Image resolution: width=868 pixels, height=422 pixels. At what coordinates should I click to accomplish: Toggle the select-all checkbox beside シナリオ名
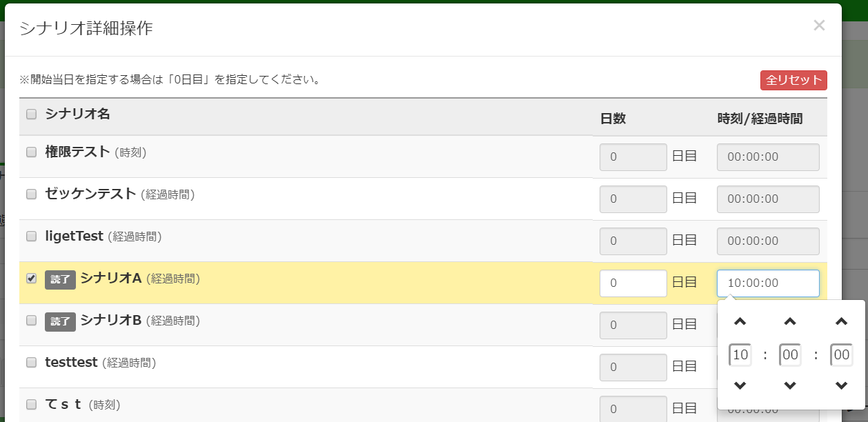point(31,114)
